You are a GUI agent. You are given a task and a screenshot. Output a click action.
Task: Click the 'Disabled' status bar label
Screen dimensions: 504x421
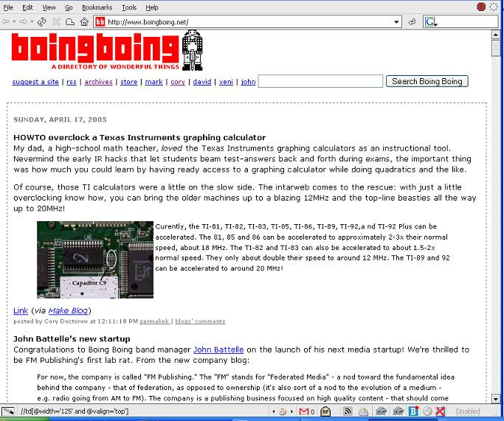pyautogui.click(x=468, y=411)
